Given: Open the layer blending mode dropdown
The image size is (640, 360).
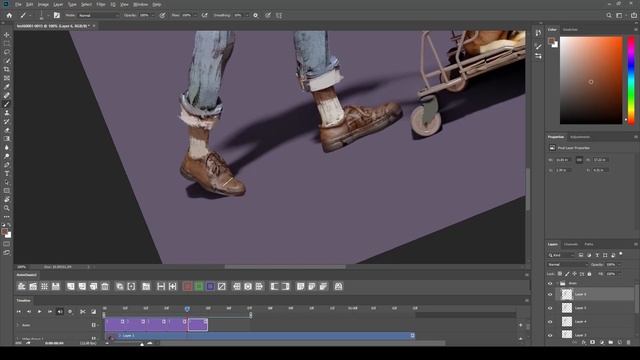Looking at the screenshot, I should coord(567,264).
